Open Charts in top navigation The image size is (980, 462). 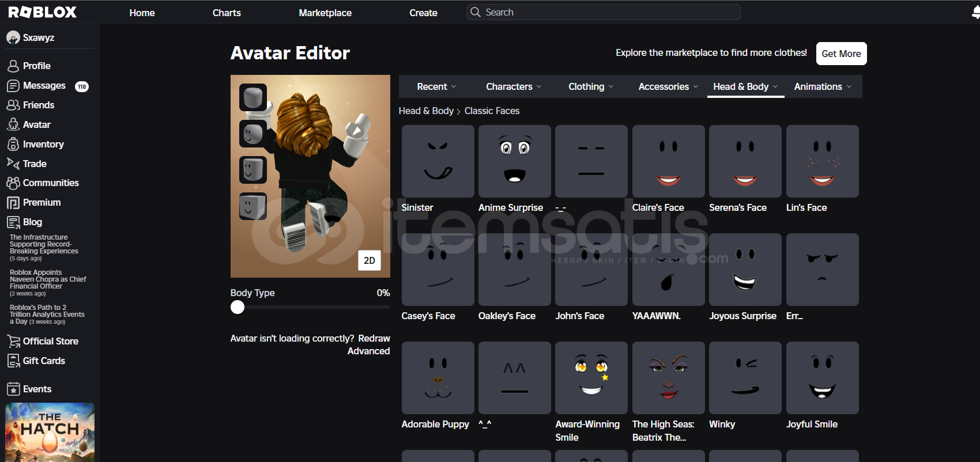[227, 13]
